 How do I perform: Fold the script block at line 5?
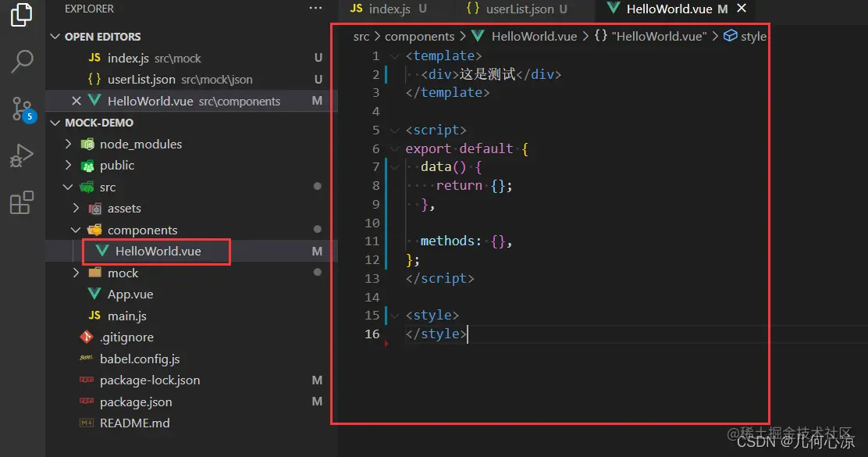click(x=394, y=130)
